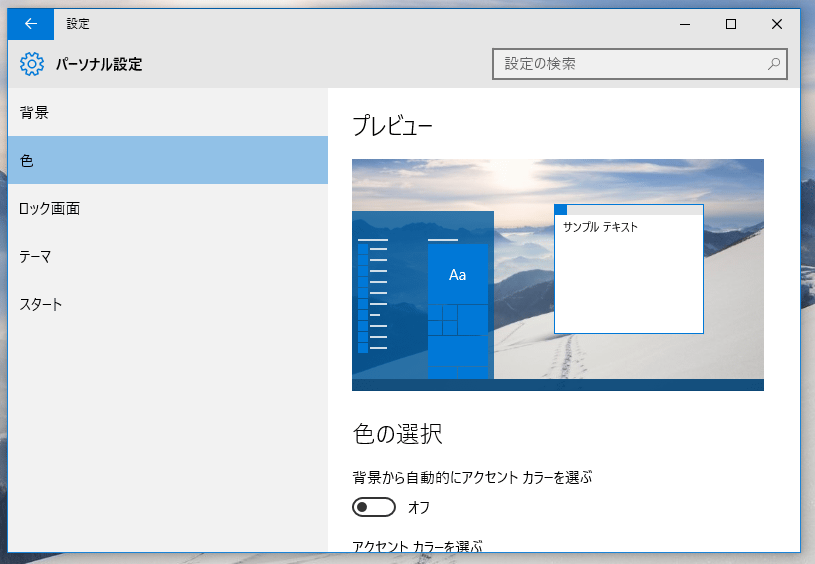Select the 色 section

coord(168,160)
